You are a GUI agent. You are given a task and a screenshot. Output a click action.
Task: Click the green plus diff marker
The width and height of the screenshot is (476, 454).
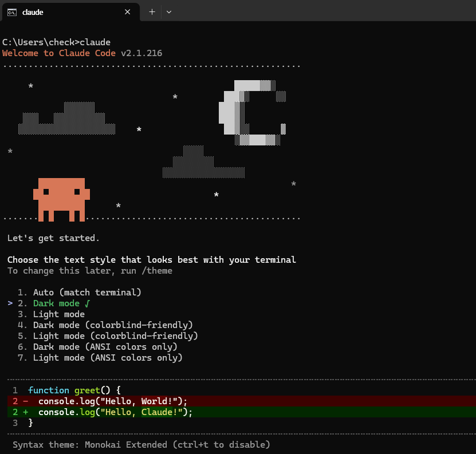click(26, 412)
